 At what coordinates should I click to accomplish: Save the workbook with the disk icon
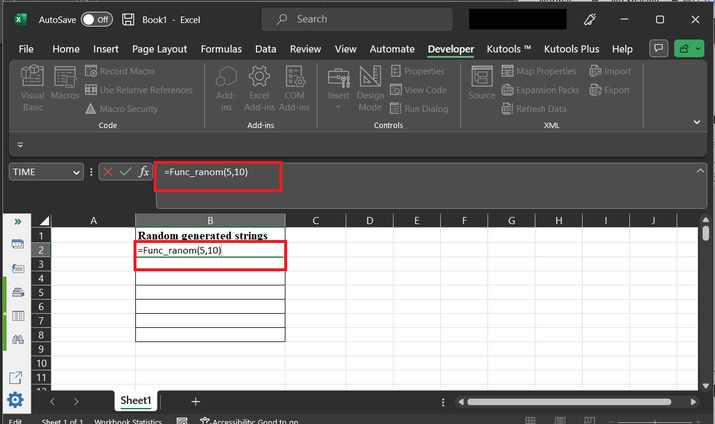[128, 20]
